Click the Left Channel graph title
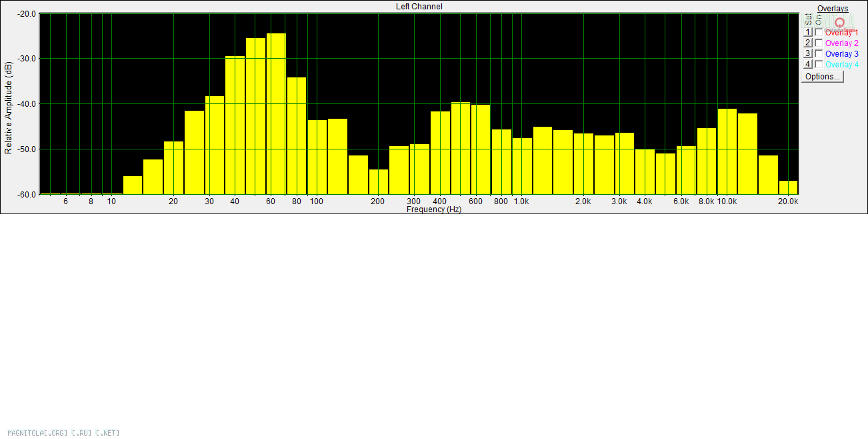The image size is (868, 439). [419, 7]
